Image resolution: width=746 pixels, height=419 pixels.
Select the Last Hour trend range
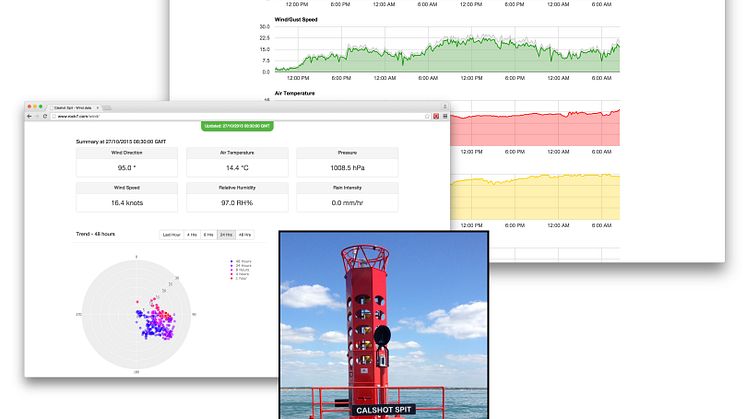(x=171, y=235)
